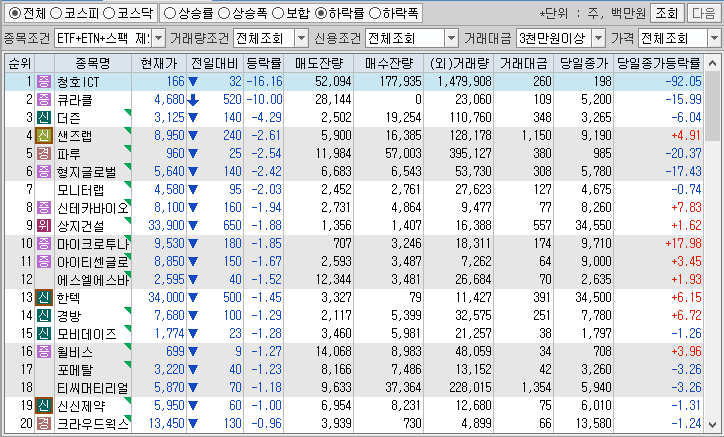Click the green corner marker on 더존
This screenshot has height=437, width=724.
click(x=128, y=112)
